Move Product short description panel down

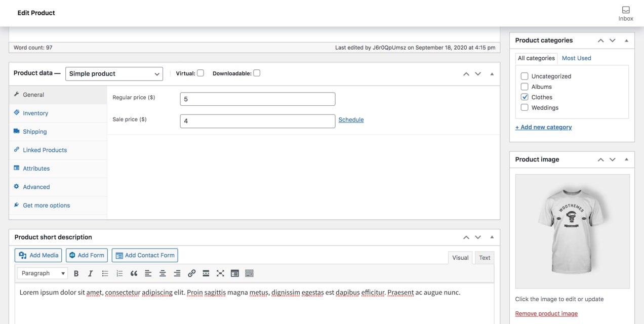[478, 237]
